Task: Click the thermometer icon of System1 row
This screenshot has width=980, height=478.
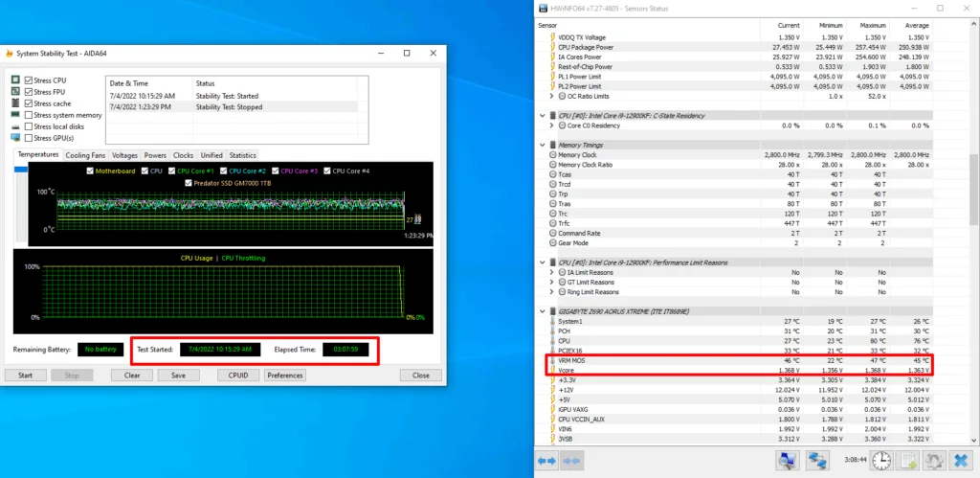Action: [552, 321]
